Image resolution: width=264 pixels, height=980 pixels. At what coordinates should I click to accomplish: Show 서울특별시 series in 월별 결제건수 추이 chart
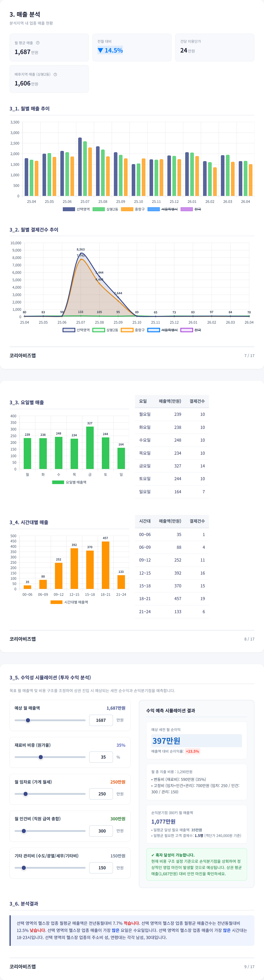coord(163,330)
